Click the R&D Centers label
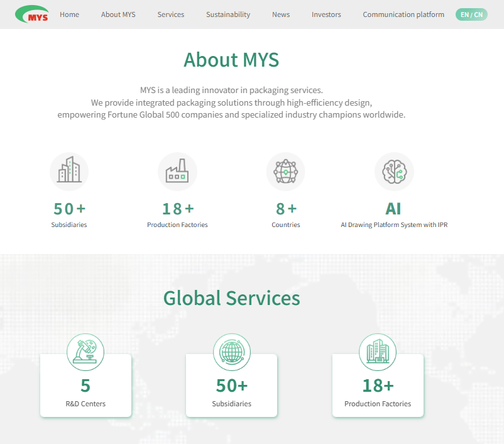The height and width of the screenshot is (444, 504). [85, 404]
